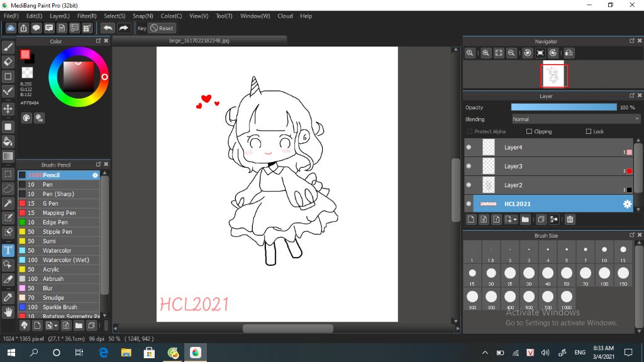Choose the G Pen brush

[x=58, y=204]
